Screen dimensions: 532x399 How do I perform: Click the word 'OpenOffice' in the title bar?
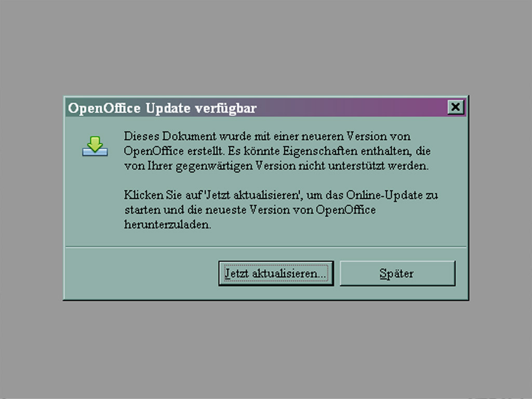coord(104,109)
